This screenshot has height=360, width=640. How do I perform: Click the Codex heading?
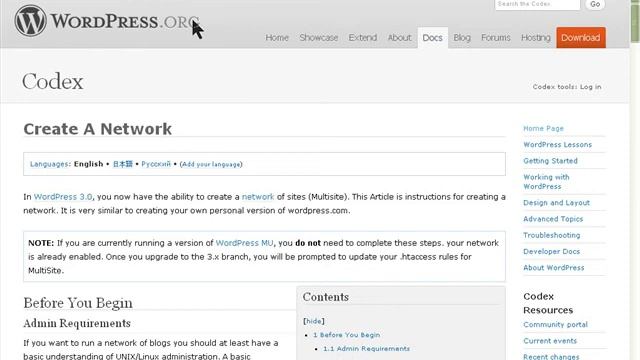tap(53, 81)
